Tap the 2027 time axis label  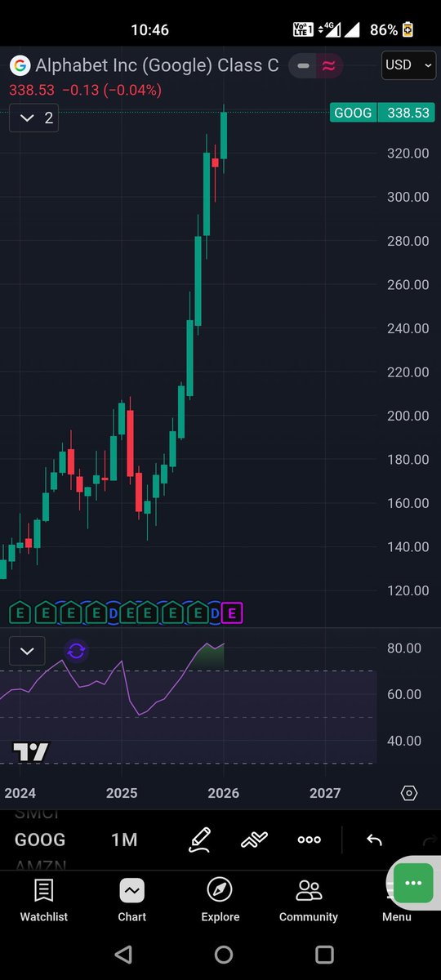[x=325, y=793]
